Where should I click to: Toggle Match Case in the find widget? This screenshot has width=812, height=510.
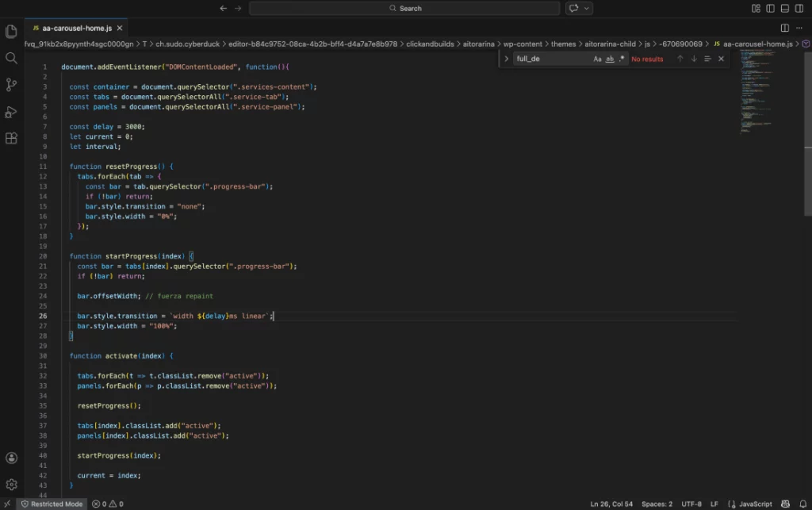pyautogui.click(x=598, y=58)
